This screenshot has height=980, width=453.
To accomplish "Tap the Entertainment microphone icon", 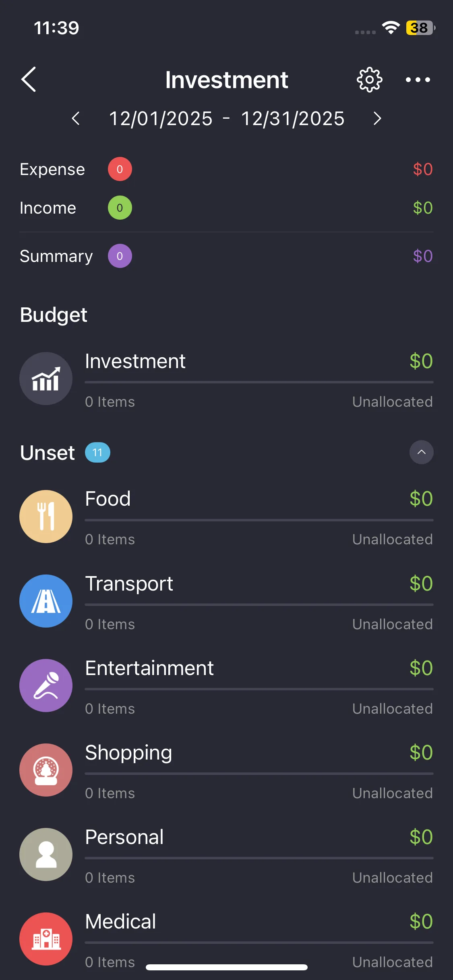I will click(46, 686).
